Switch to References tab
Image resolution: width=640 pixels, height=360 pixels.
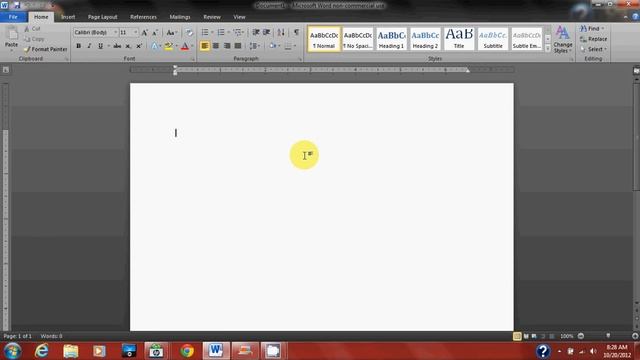click(143, 17)
